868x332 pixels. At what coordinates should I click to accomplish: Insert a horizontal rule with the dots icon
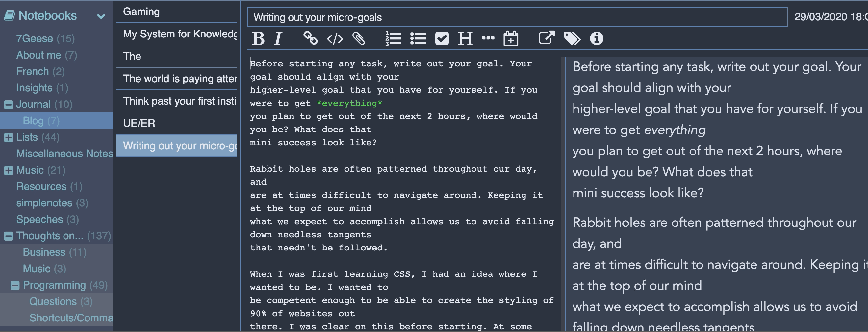[x=488, y=38]
